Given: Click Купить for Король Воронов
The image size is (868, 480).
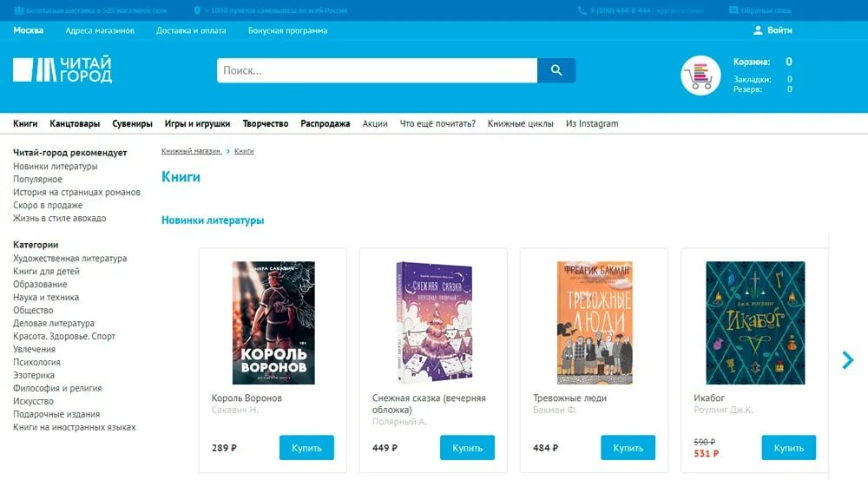Looking at the screenshot, I should [x=306, y=447].
